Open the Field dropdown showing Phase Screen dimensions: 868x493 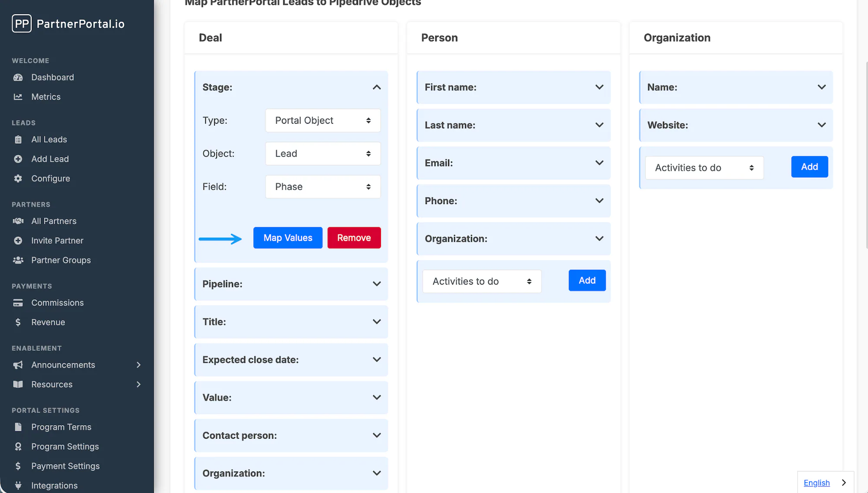click(x=323, y=187)
